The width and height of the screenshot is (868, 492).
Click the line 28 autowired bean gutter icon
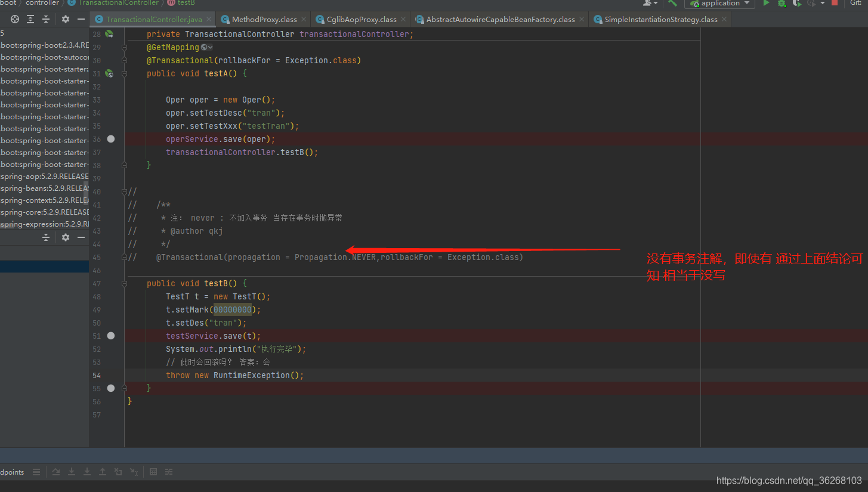[x=109, y=34]
